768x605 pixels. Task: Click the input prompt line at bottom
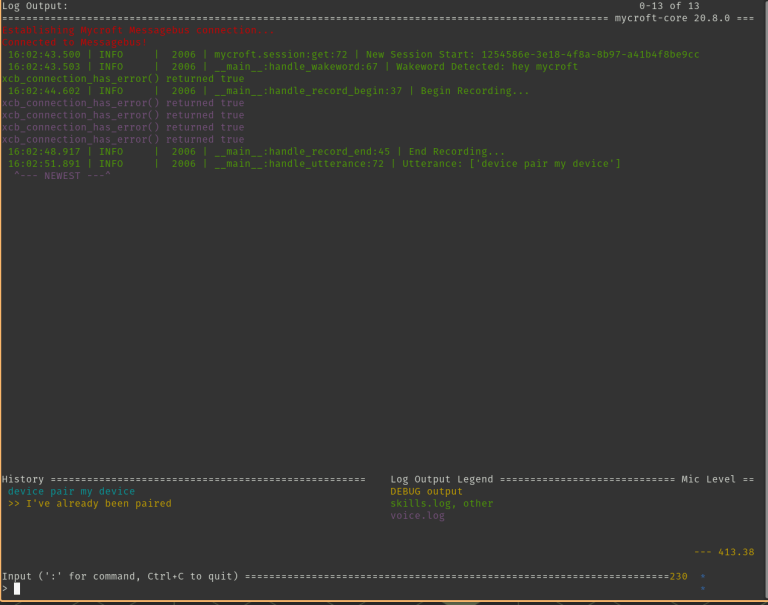(x=343, y=588)
